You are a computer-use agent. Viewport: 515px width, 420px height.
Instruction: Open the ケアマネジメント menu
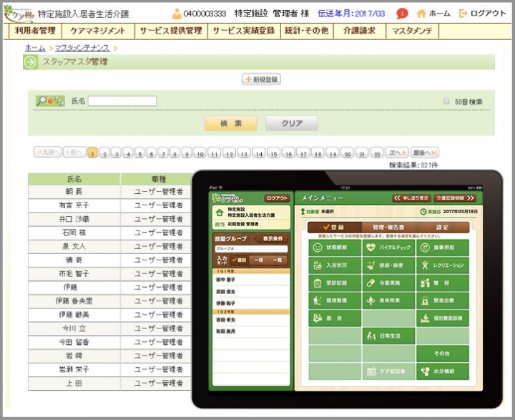pos(98,31)
